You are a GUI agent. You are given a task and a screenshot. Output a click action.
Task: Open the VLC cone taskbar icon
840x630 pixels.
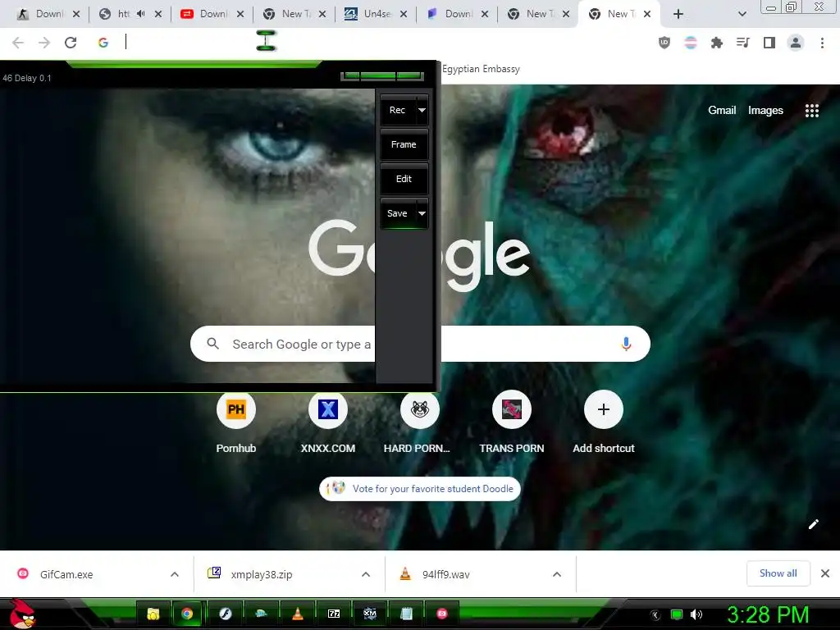pyautogui.click(x=297, y=614)
